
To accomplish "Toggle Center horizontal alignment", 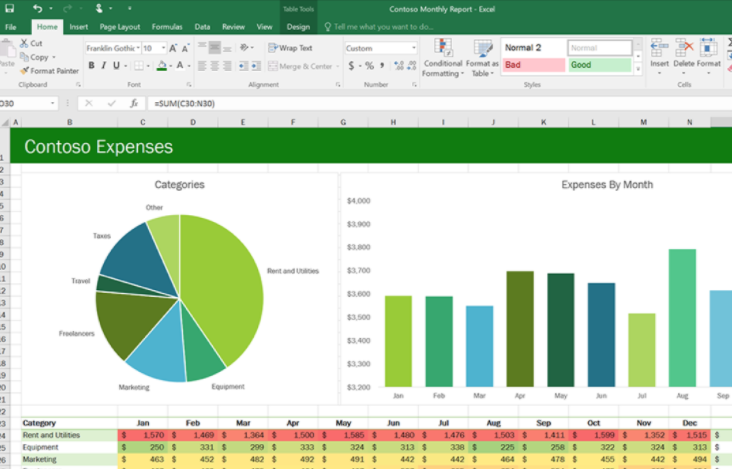I will click(215, 66).
